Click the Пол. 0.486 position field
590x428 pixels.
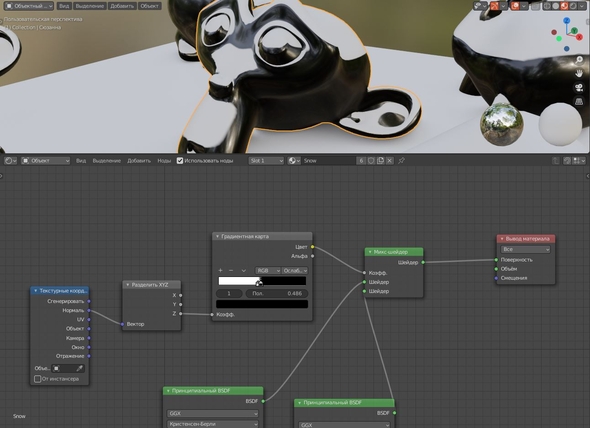(x=277, y=293)
